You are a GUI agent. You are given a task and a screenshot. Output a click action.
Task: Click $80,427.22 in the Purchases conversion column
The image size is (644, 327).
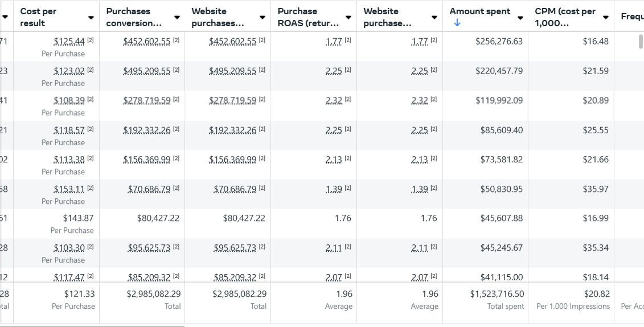(x=158, y=218)
